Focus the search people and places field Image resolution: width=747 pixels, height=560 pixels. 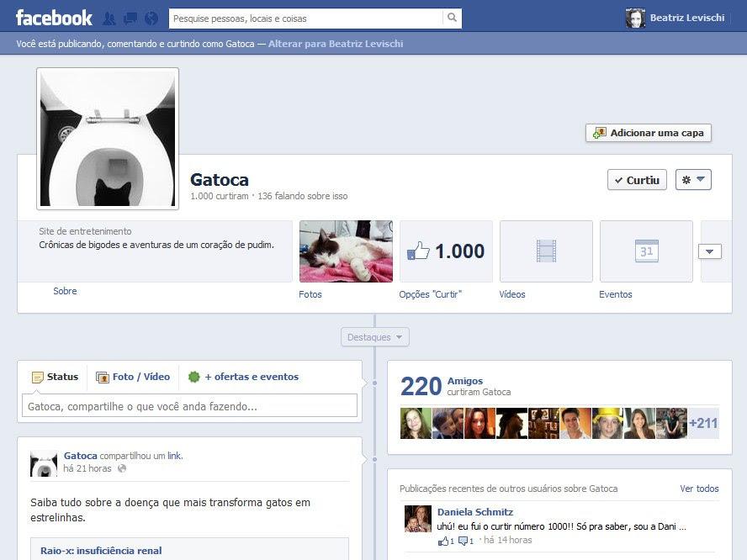click(x=306, y=18)
